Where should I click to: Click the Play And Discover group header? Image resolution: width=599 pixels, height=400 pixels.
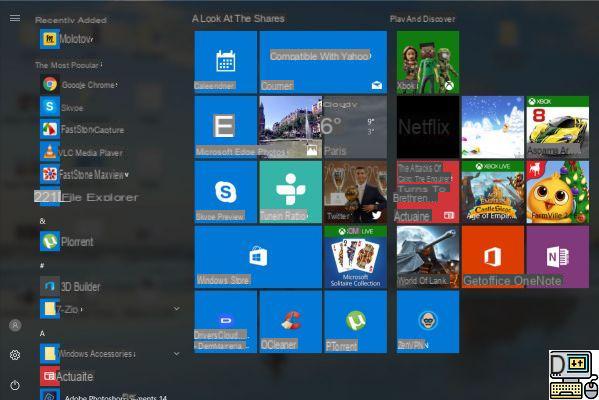[423, 19]
